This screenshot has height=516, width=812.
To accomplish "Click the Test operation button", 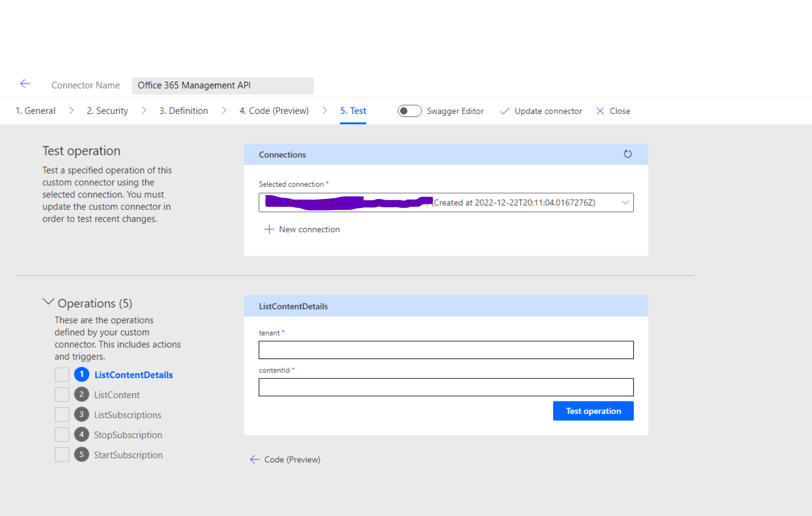I will (593, 411).
